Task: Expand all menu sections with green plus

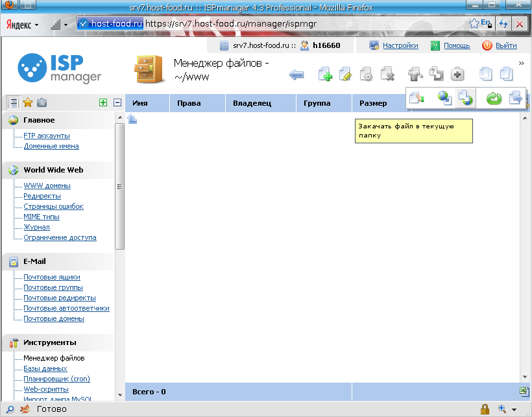Action: tap(103, 102)
